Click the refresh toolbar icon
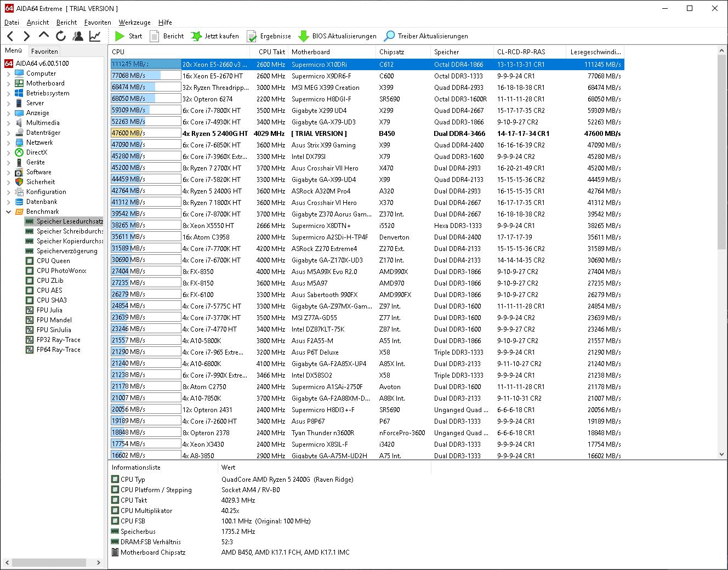The width and height of the screenshot is (728, 570). point(61,36)
